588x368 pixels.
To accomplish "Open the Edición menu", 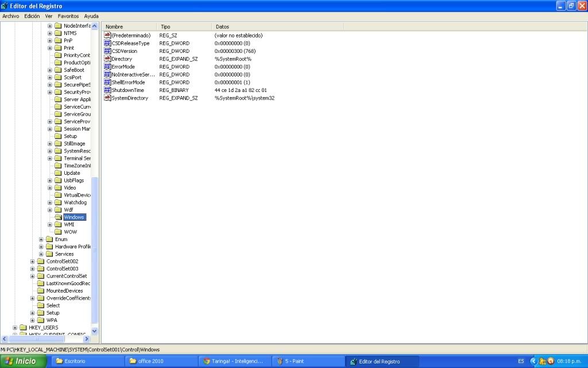I will (x=32, y=16).
